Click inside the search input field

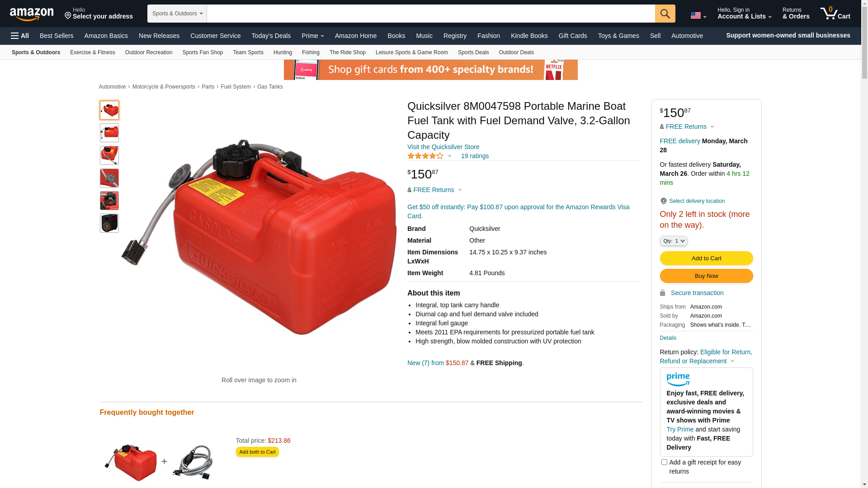(x=431, y=14)
